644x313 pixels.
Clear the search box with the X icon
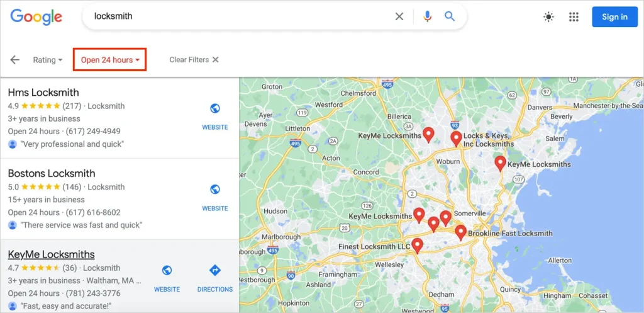(x=399, y=16)
